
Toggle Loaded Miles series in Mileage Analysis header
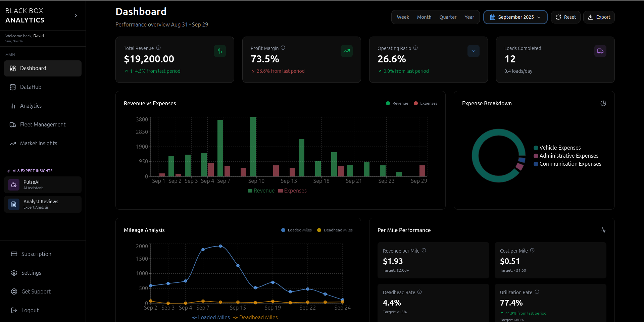(296, 230)
